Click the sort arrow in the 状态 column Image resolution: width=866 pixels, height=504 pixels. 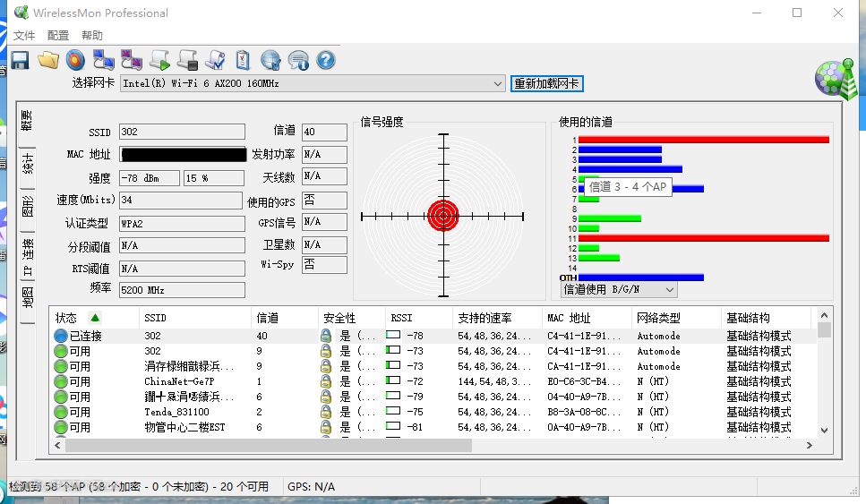point(95,318)
